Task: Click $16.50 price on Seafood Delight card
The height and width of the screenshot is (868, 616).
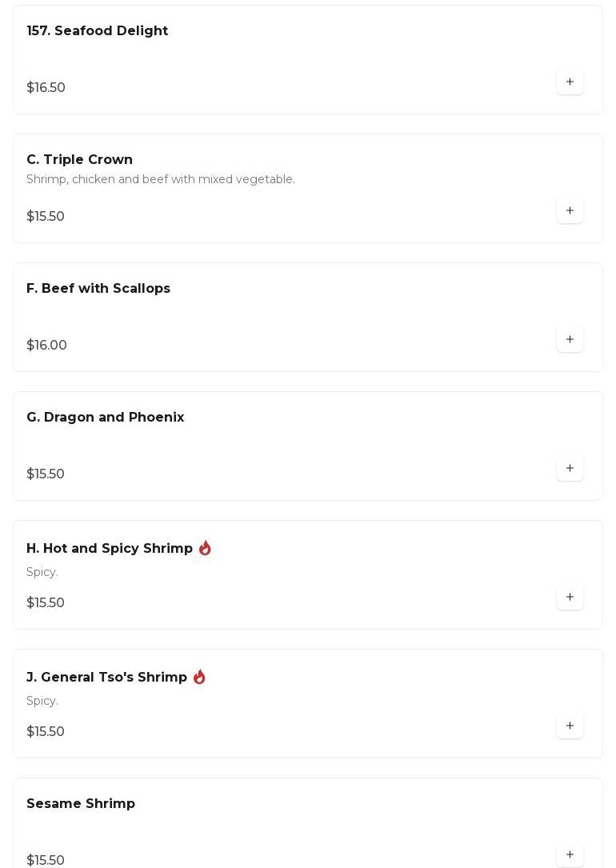Action: point(46,88)
